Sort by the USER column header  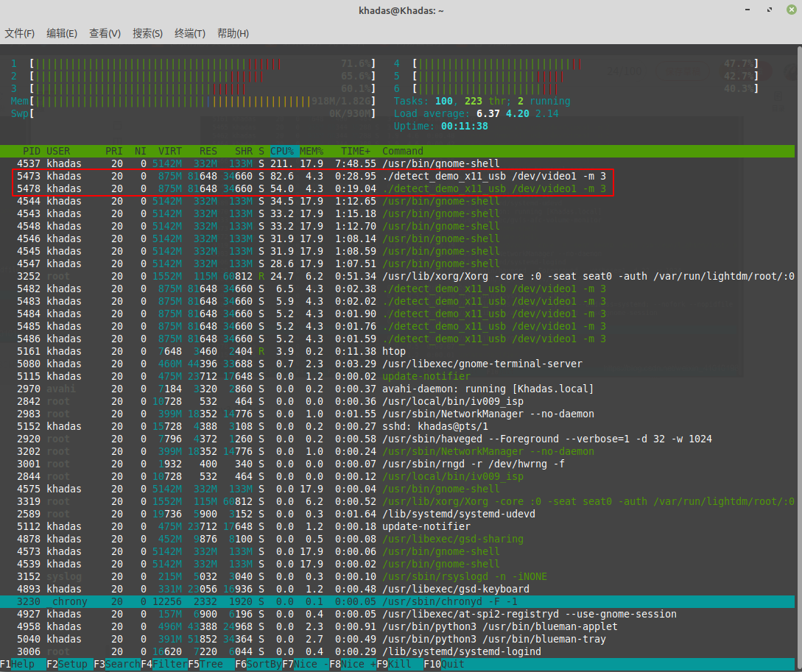click(58, 152)
